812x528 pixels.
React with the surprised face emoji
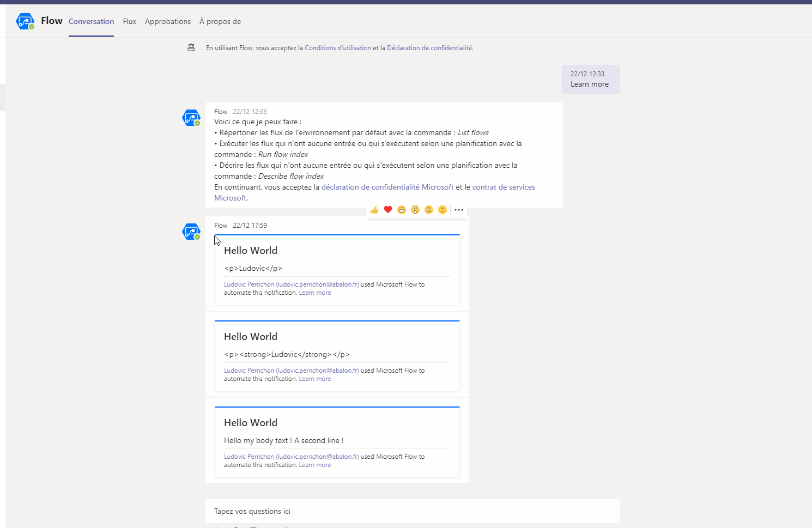415,210
